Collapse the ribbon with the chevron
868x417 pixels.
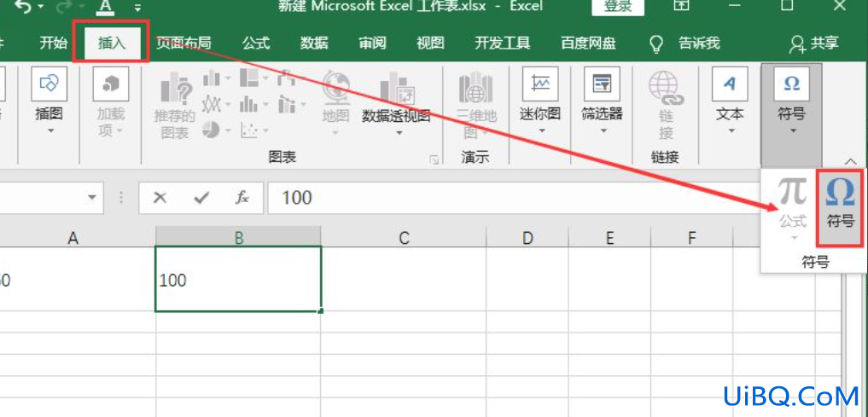(851, 161)
